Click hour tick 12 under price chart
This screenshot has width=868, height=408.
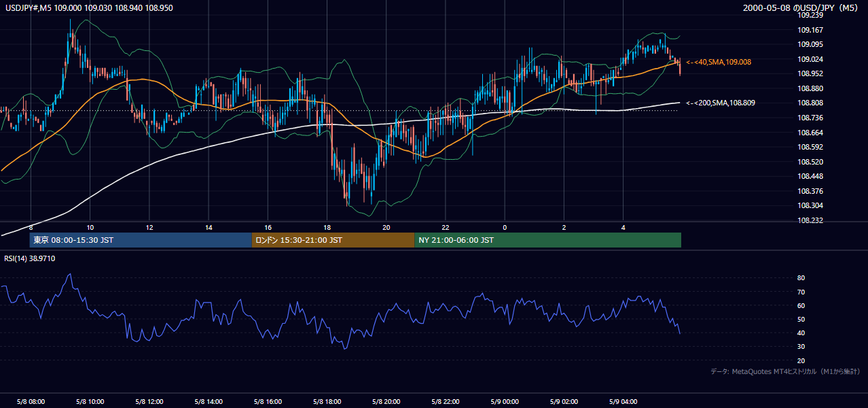click(149, 227)
